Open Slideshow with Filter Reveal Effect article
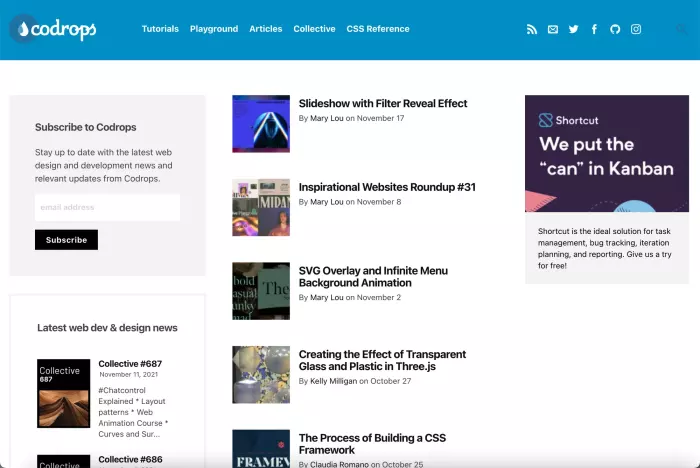 (383, 104)
